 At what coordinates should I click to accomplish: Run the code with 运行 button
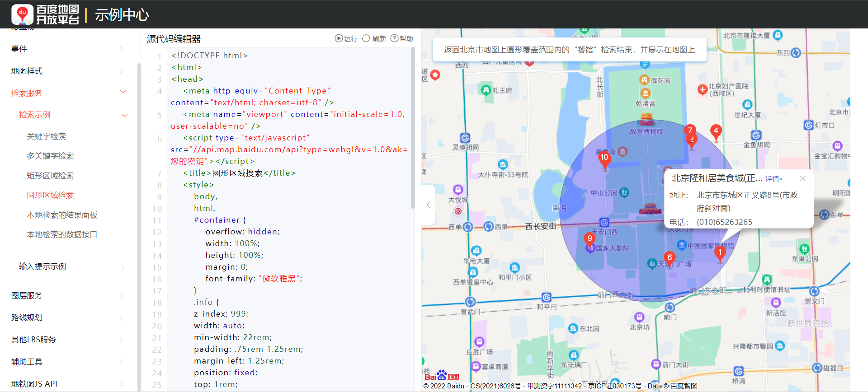pyautogui.click(x=346, y=38)
